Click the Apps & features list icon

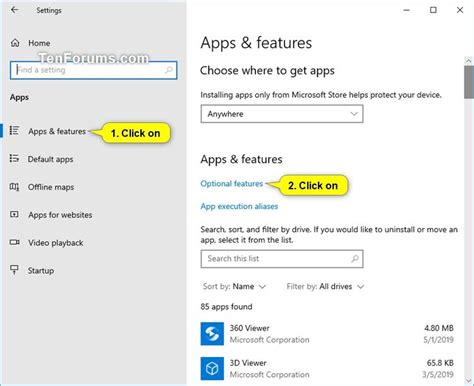[14, 131]
